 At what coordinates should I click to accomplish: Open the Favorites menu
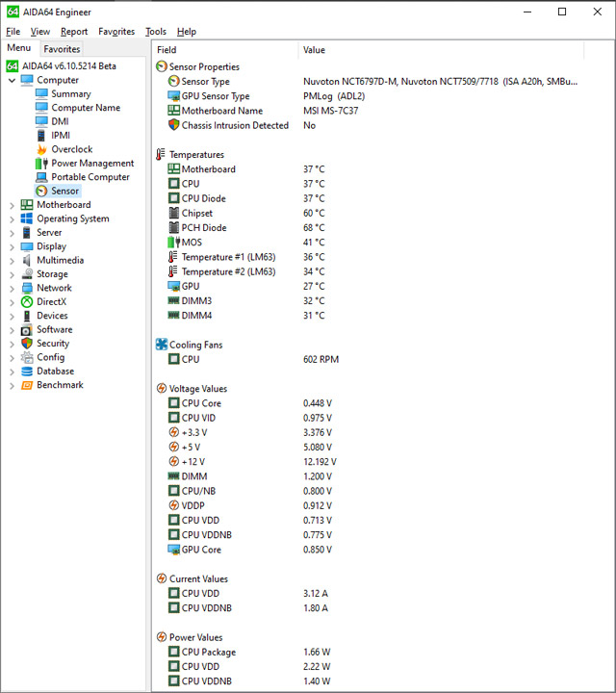tap(116, 32)
